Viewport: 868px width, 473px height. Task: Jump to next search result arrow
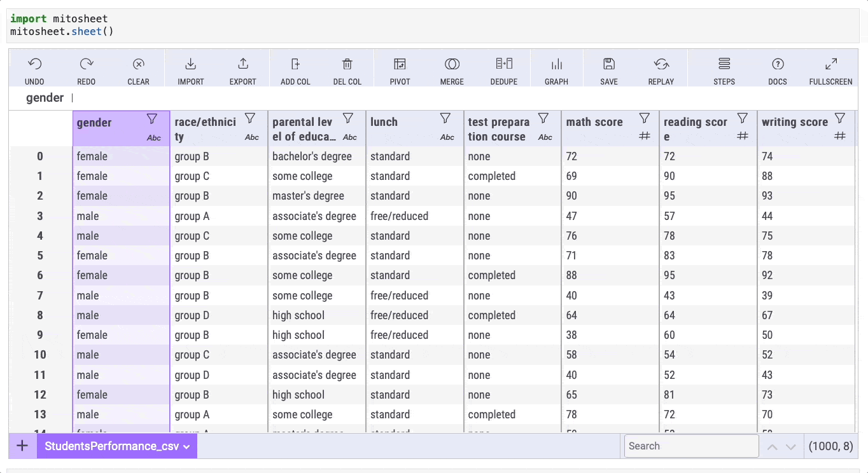click(x=791, y=447)
